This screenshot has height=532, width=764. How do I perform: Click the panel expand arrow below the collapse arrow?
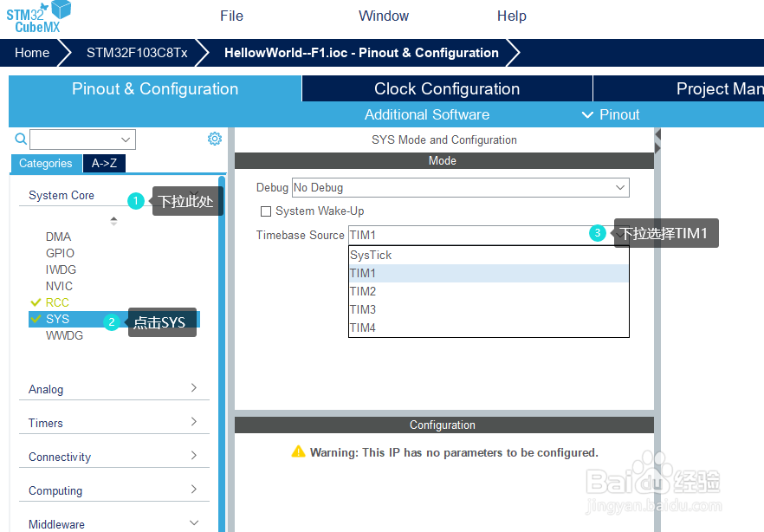point(657,148)
